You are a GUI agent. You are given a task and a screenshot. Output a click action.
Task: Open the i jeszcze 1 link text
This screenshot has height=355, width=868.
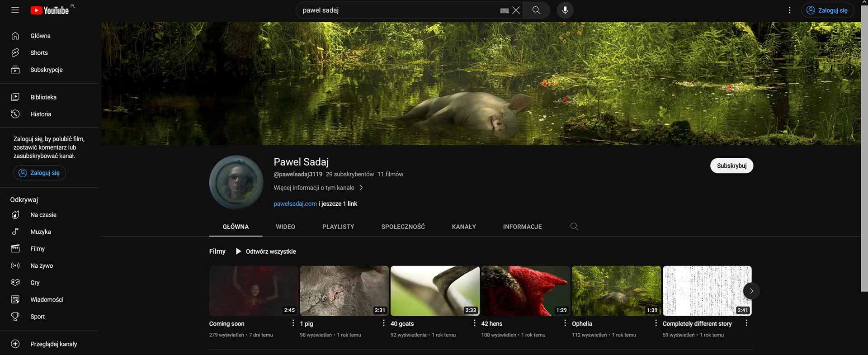tap(338, 204)
